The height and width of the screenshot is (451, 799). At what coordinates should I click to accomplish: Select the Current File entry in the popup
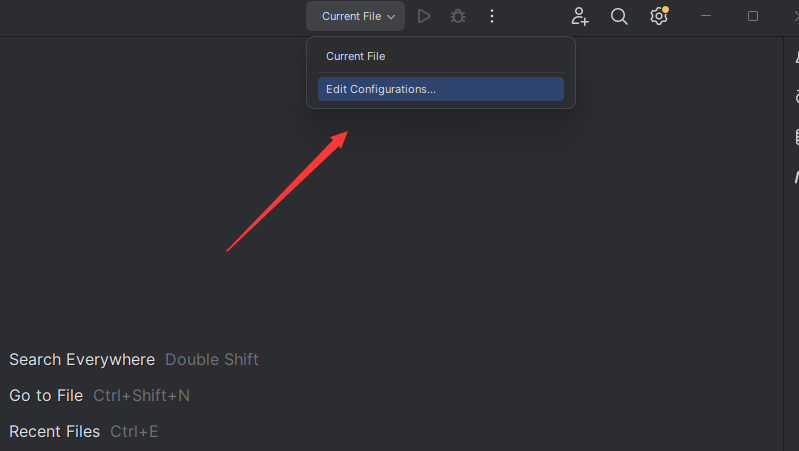tap(355, 56)
